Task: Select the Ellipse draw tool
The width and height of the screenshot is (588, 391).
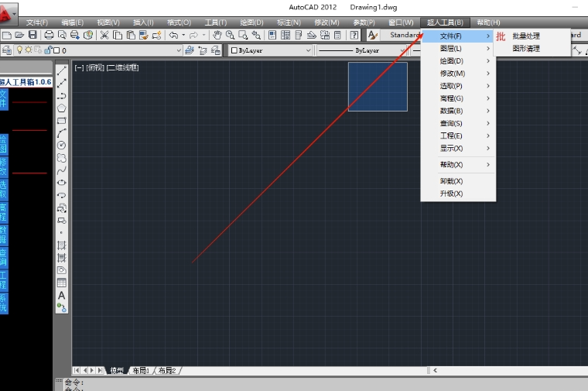Action: (x=61, y=183)
